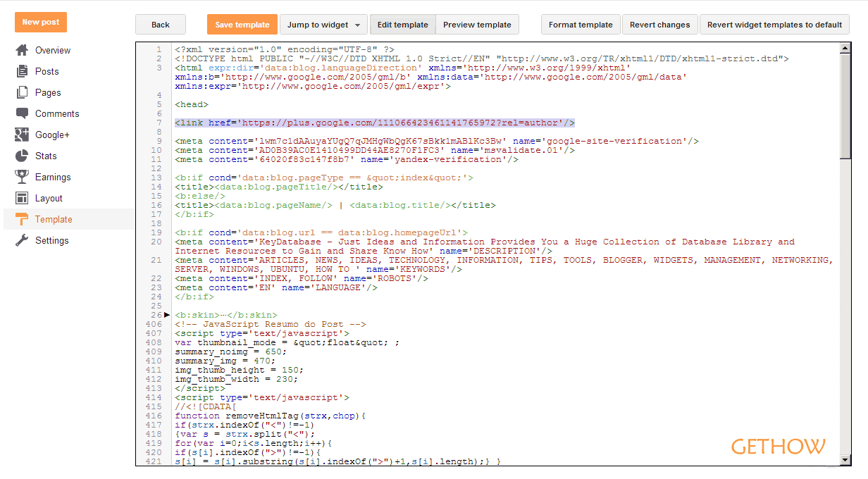Click the img_thumb_width = 230 line

(237, 379)
